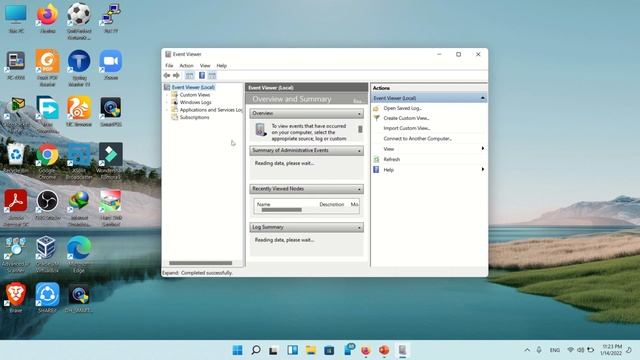Click the Adobe Acrobat desktop icon
The width and height of the screenshot is (640, 360).
click(16, 207)
